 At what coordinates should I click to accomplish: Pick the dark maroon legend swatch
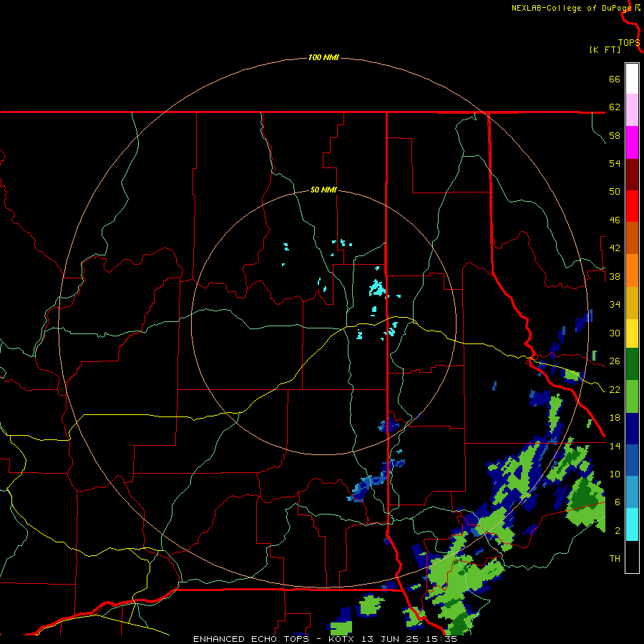632,175
